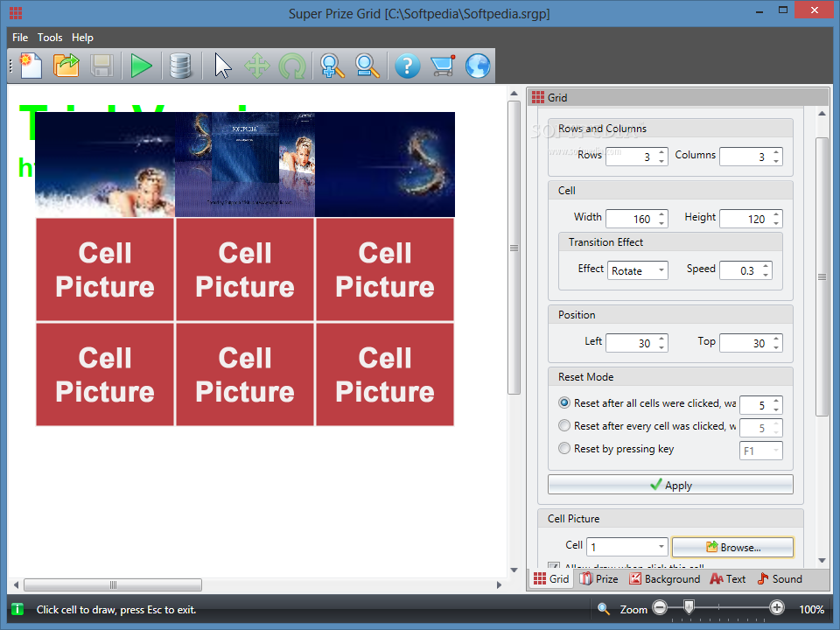Open the Tools menu
The height and width of the screenshot is (630, 840).
(50, 38)
